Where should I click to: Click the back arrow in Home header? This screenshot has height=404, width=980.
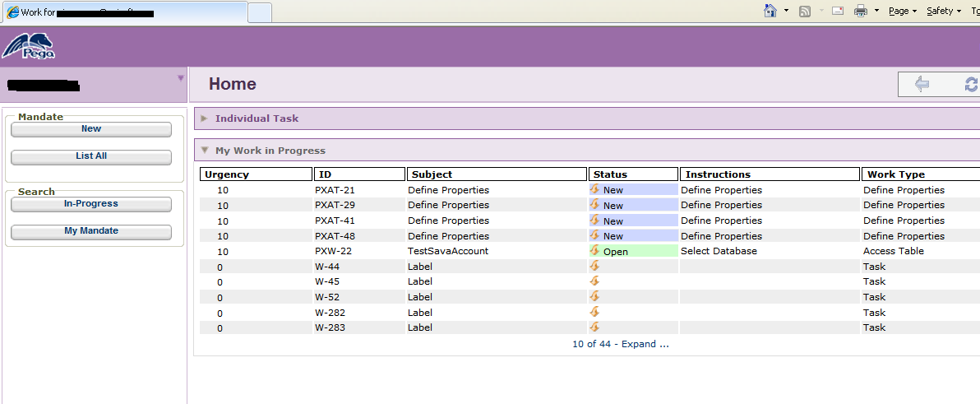click(x=922, y=84)
